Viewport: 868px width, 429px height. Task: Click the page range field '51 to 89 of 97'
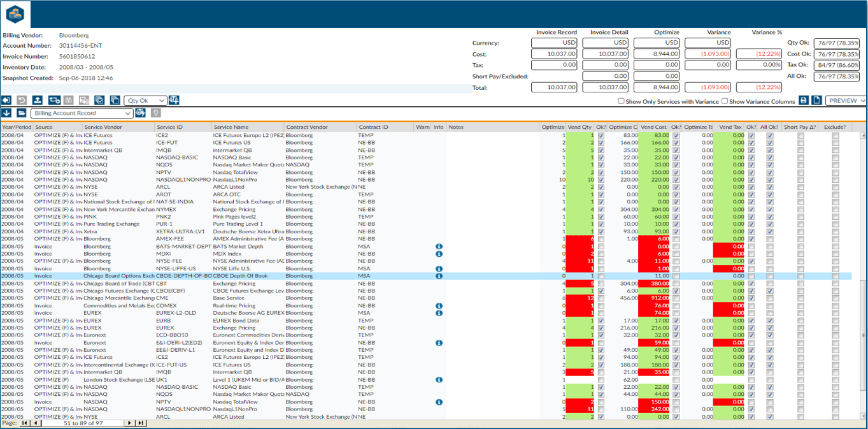point(82,423)
